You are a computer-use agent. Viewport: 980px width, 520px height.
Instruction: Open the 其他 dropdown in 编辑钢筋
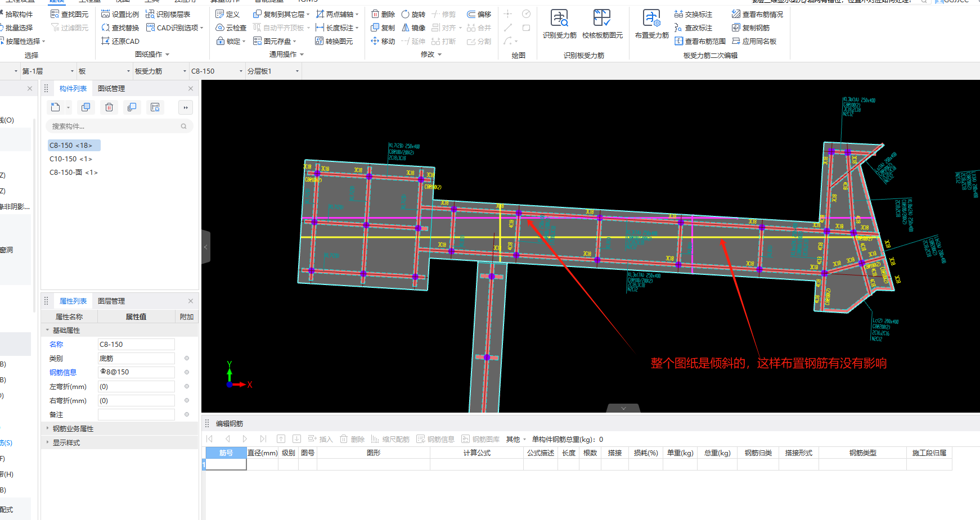point(516,439)
